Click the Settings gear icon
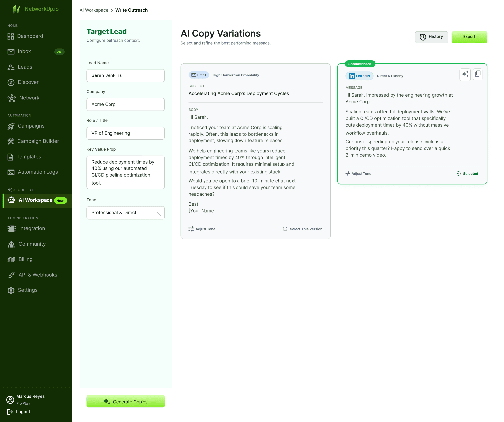The image size is (504, 422). pyautogui.click(x=11, y=290)
